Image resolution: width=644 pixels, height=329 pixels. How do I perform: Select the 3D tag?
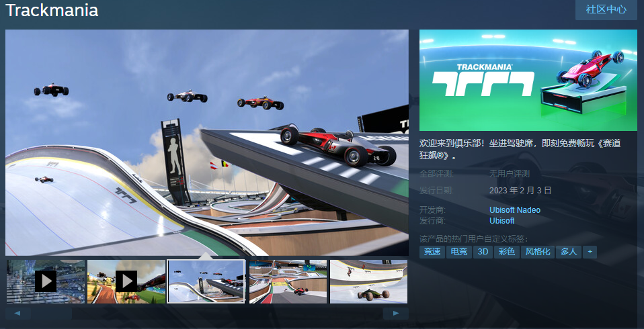[483, 252]
